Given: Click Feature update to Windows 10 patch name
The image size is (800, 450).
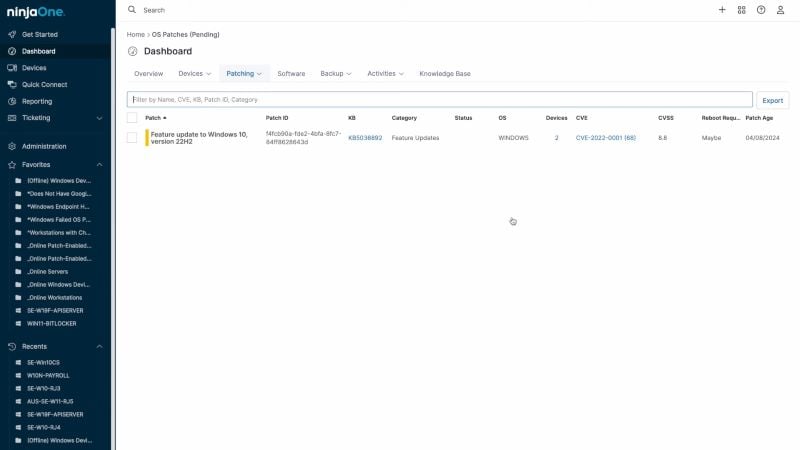Looking at the screenshot, I should 199,138.
